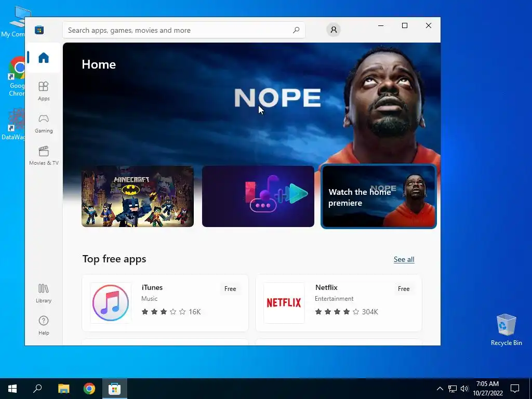This screenshot has width=532, height=399.
Task: Click the 'Music' category under iTunes
Action: pos(149,299)
